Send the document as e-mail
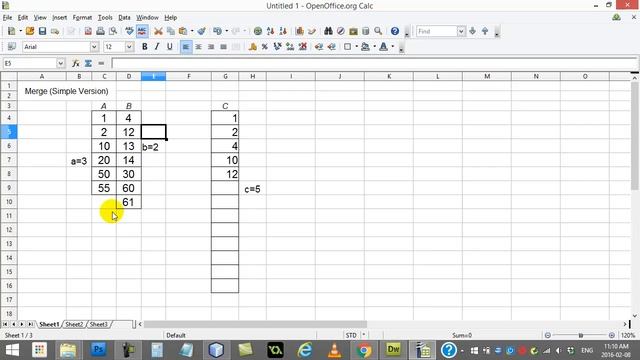 point(55,31)
